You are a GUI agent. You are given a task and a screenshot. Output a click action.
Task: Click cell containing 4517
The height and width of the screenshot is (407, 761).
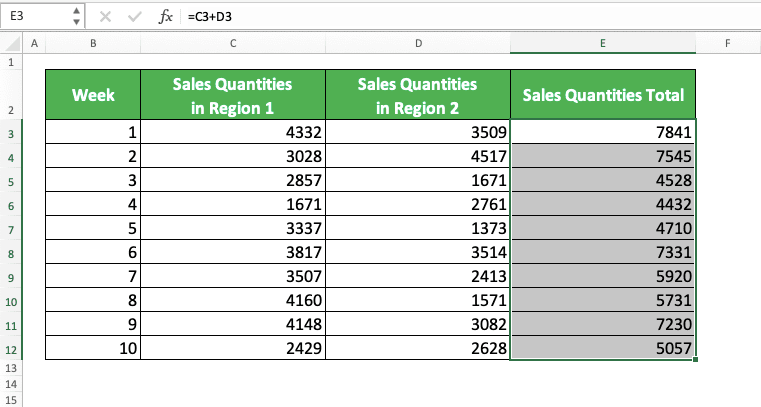point(418,156)
